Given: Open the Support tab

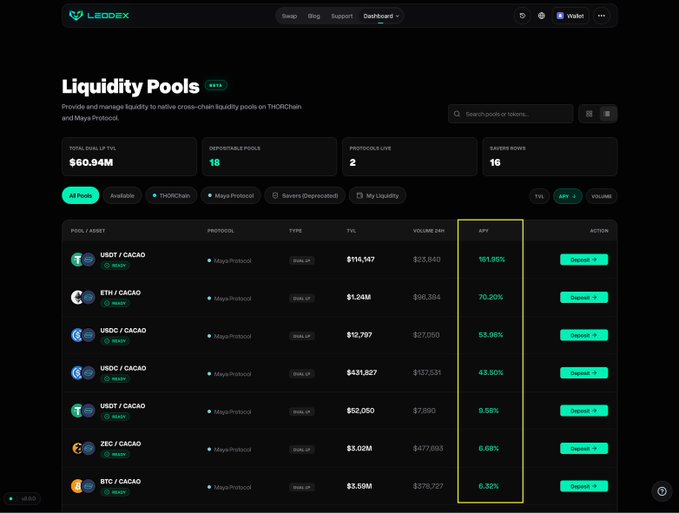Looking at the screenshot, I should pyautogui.click(x=342, y=16).
